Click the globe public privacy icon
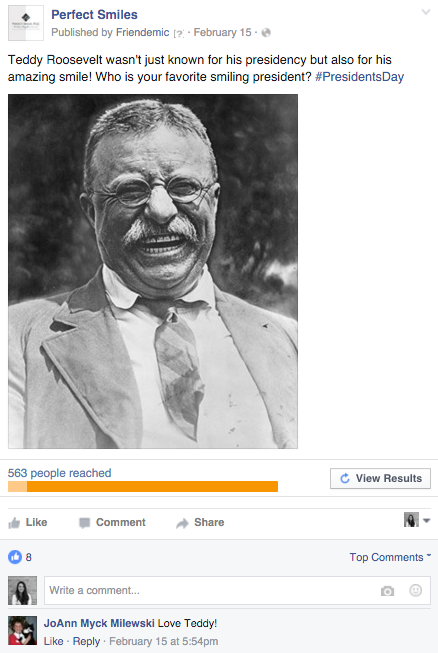 click(266, 32)
